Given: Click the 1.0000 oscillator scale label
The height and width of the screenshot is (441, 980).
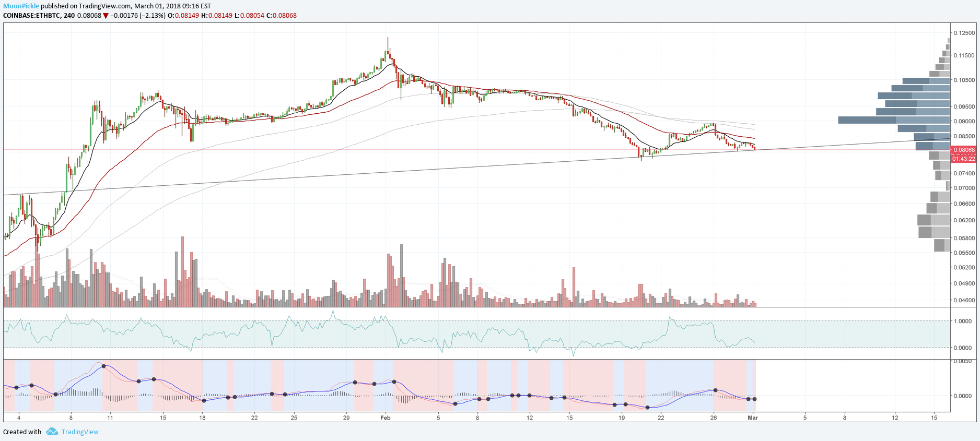Looking at the screenshot, I should (963, 321).
